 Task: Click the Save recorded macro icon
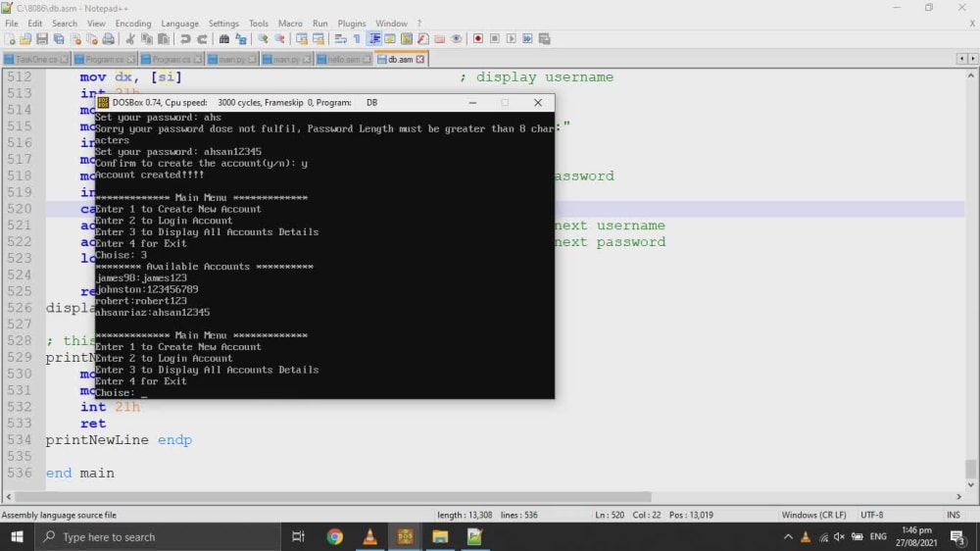544,39
